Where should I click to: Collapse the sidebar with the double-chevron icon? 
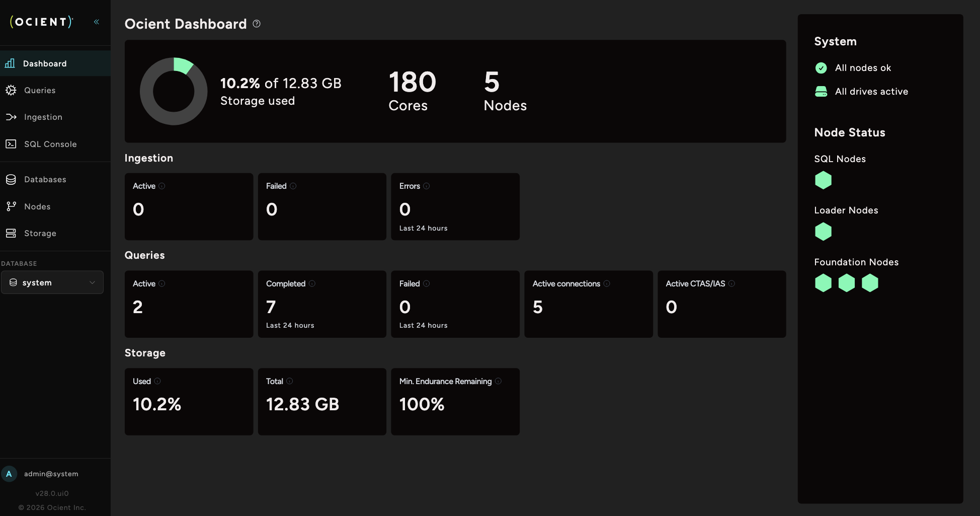tap(97, 22)
